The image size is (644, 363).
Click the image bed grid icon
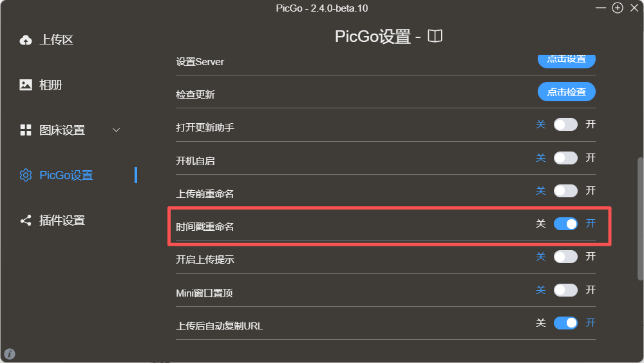point(26,130)
